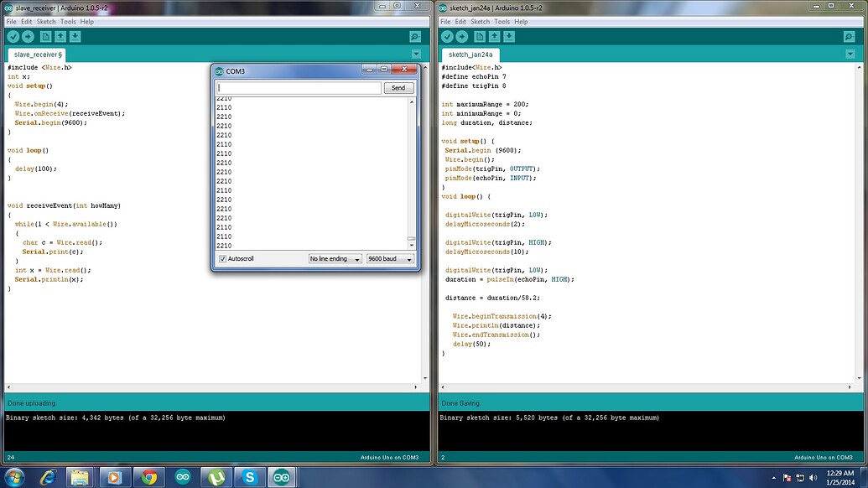868x488 pixels.
Task: Open Serial Monitor in the slave_receiver window
Action: pyautogui.click(x=414, y=36)
